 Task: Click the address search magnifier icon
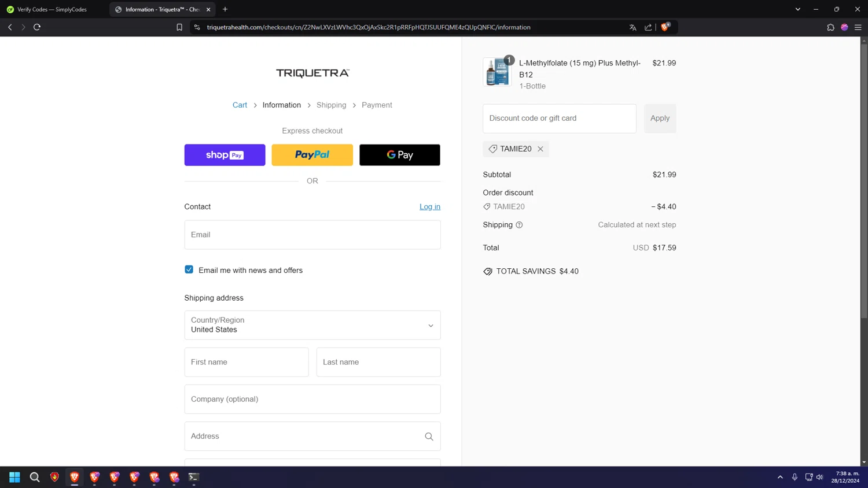(x=429, y=437)
